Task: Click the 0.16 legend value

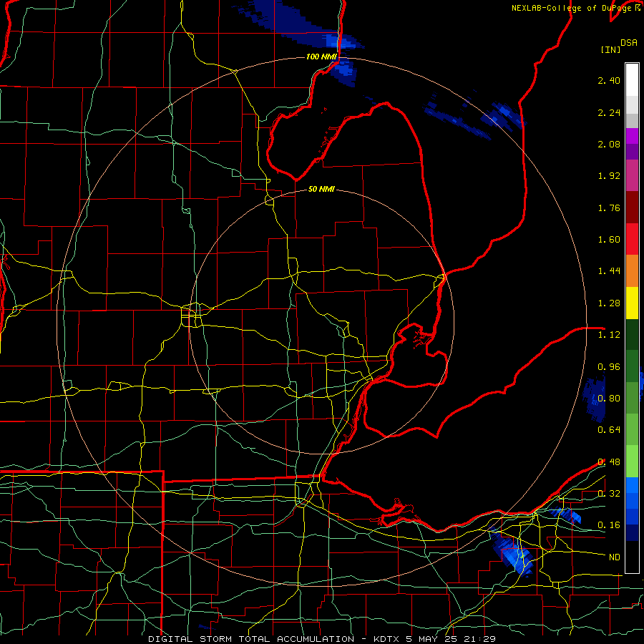Action: (x=609, y=525)
